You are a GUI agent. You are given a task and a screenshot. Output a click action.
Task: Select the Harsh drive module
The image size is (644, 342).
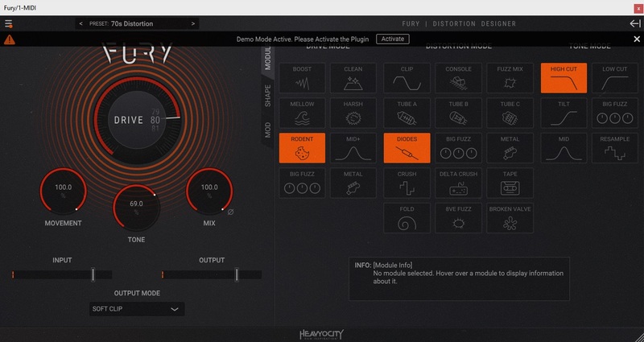[353, 113]
